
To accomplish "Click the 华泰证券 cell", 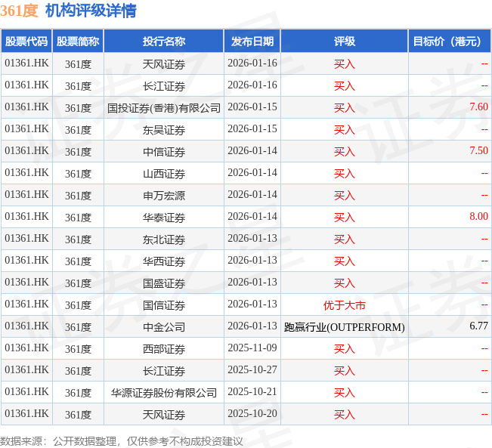I will [164, 218].
